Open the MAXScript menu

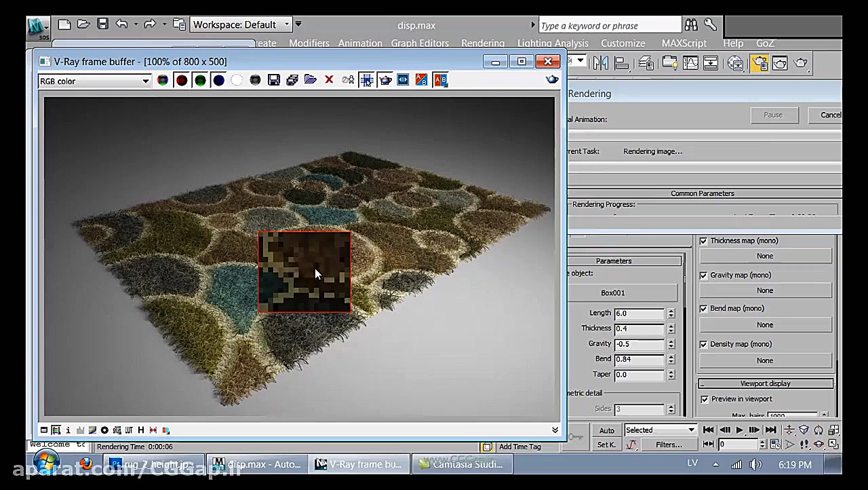pyautogui.click(x=684, y=43)
